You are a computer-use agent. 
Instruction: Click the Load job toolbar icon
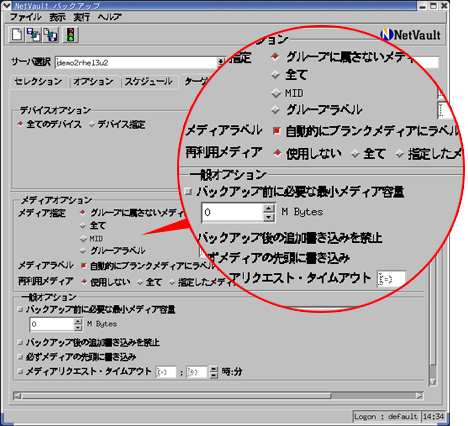pos(34,35)
